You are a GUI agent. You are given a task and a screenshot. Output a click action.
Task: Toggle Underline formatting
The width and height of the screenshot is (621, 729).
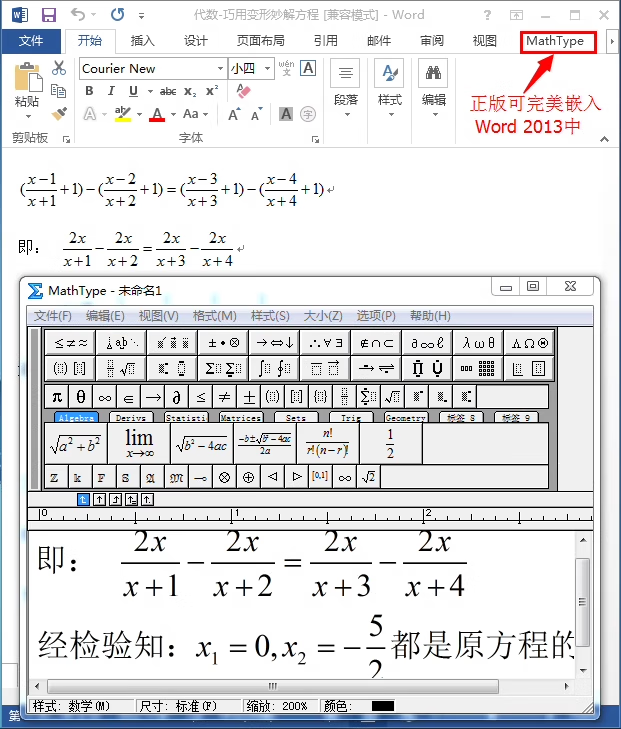tap(133, 91)
